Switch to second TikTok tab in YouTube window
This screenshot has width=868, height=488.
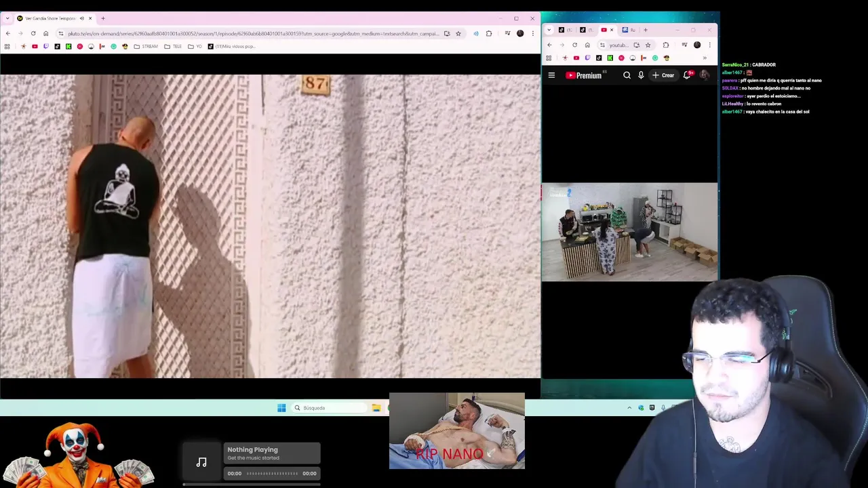[587, 30]
